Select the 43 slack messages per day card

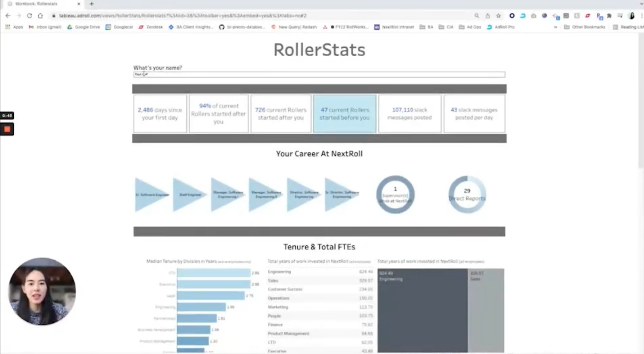coord(474,114)
